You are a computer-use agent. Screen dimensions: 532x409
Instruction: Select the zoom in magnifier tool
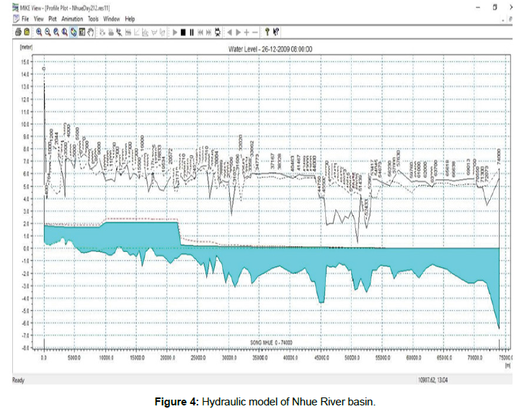click(38, 32)
